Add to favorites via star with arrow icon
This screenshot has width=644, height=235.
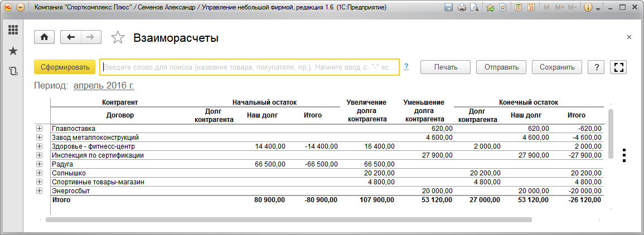(490, 7)
